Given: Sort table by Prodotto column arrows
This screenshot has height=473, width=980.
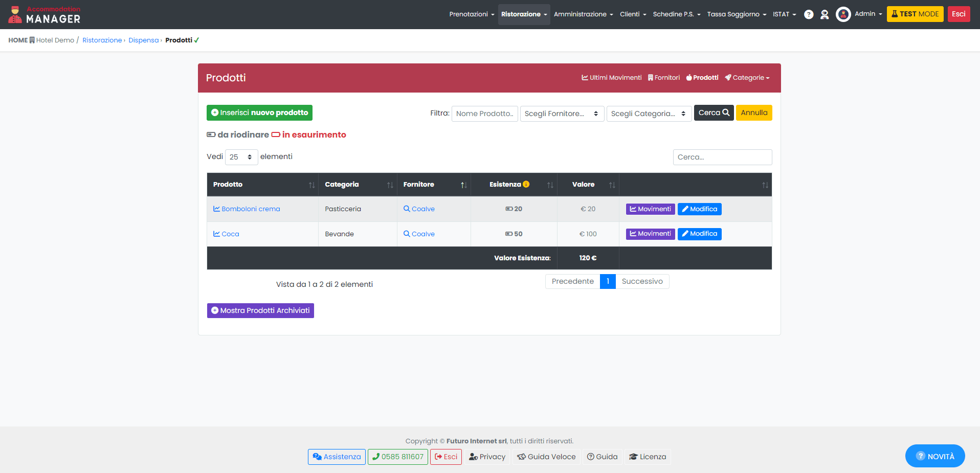Looking at the screenshot, I should [311, 185].
